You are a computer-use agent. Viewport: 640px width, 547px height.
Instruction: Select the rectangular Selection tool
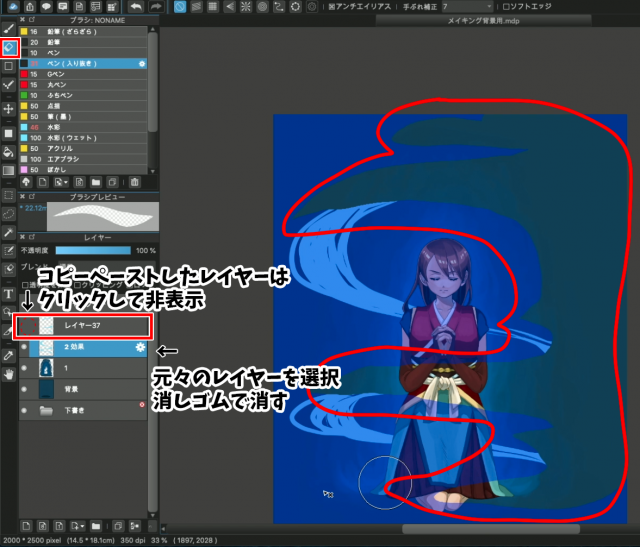click(9, 195)
